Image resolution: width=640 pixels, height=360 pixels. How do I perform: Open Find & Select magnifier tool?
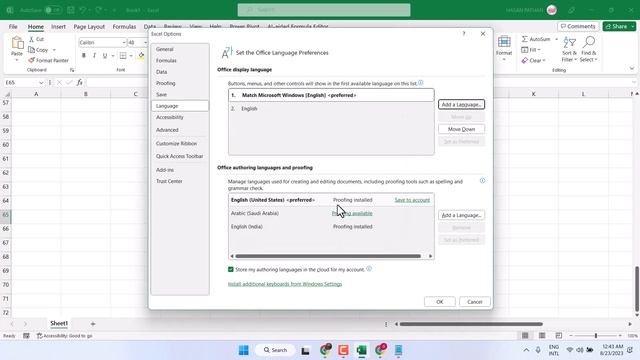pos(589,49)
